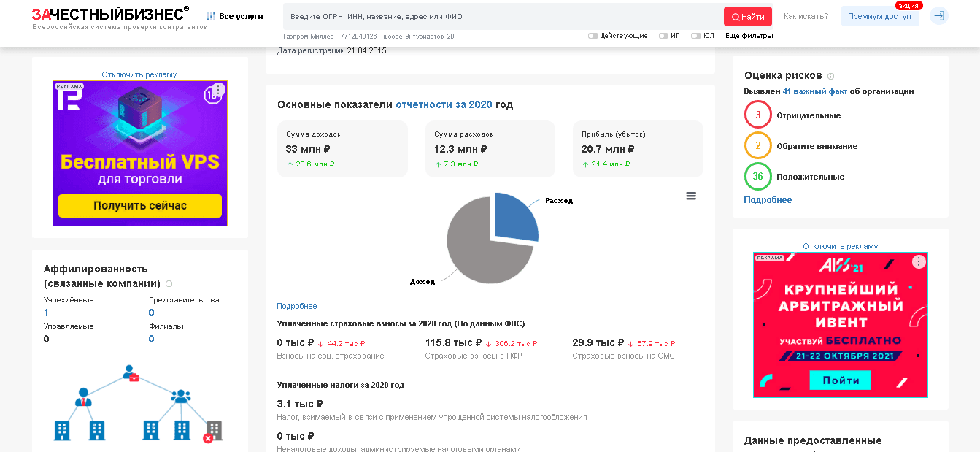Open the Как искать? help item
980x452 pixels.
pyautogui.click(x=806, y=16)
